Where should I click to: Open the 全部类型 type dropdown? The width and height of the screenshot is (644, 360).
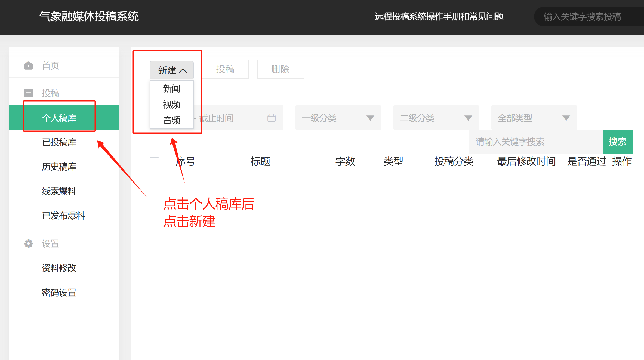534,118
